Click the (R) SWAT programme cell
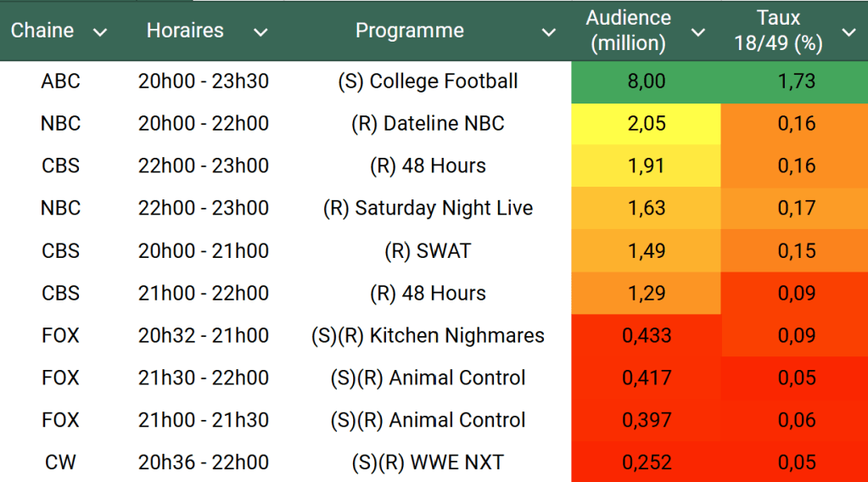 pos(428,251)
